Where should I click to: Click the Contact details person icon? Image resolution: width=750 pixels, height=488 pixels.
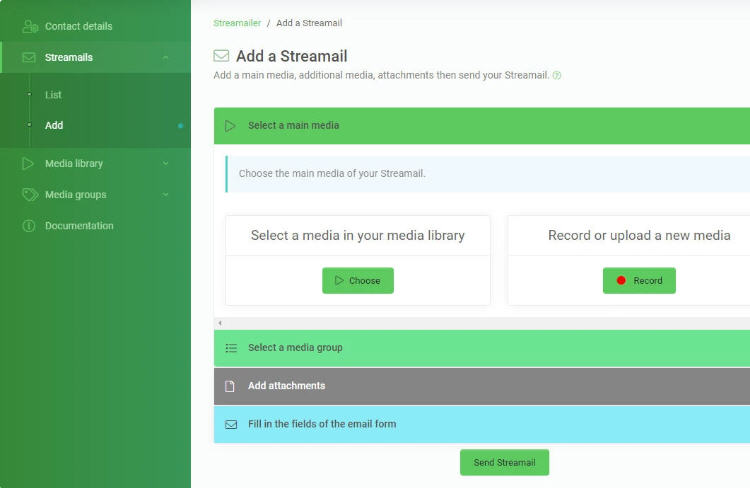(x=30, y=26)
